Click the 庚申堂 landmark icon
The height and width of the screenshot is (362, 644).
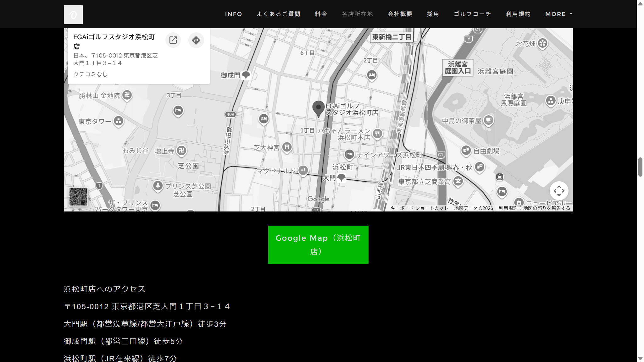tap(551, 101)
